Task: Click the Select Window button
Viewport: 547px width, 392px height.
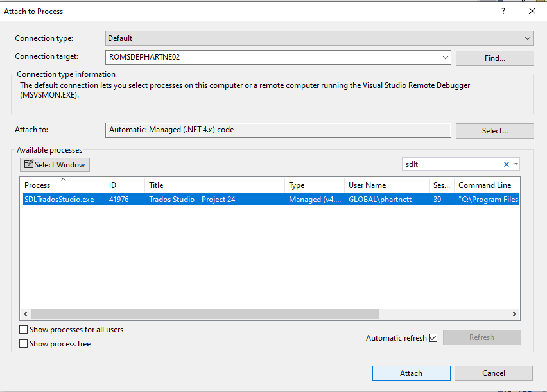Action: pyautogui.click(x=55, y=165)
